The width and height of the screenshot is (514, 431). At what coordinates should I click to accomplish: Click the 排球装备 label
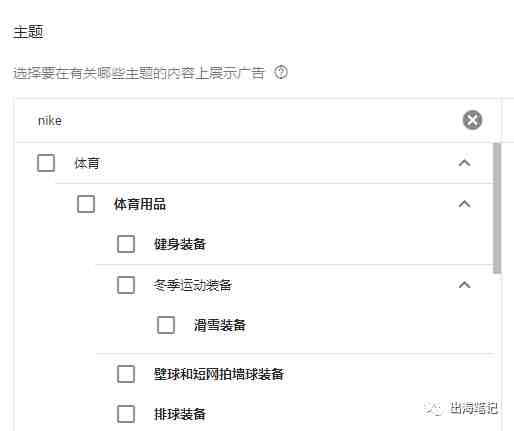coord(180,414)
